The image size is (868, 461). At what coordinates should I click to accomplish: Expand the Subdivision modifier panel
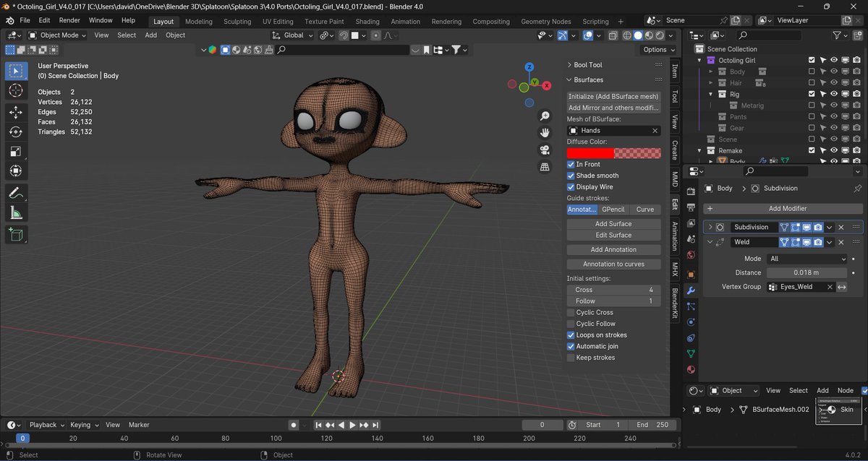(710, 227)
